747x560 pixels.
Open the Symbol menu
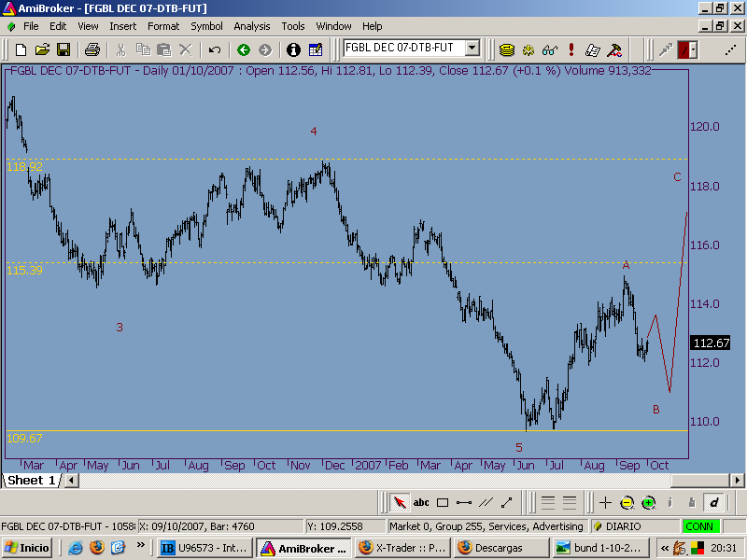click(206, 26)
